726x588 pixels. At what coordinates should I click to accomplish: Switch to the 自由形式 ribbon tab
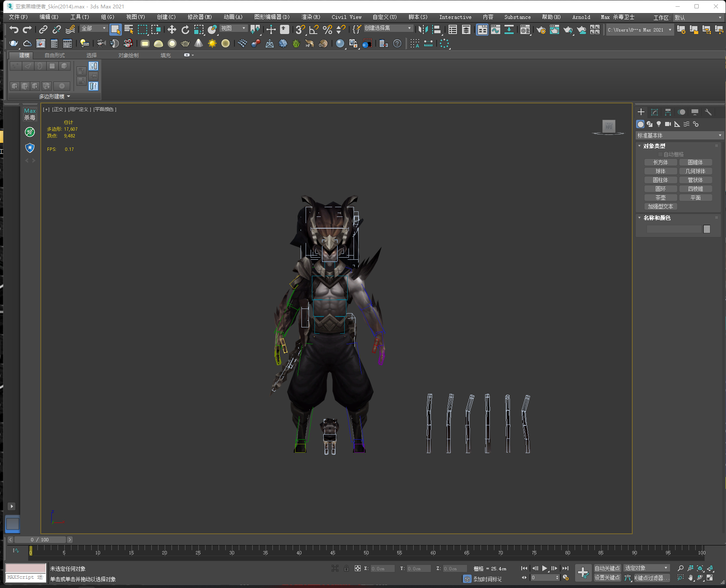click(x=55, y=55)
